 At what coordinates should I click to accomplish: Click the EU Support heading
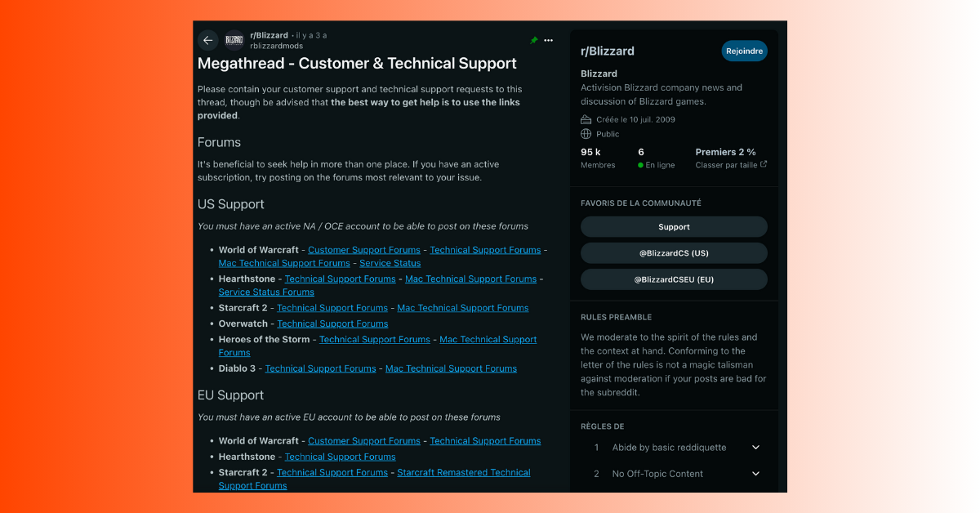click(230, 395)
